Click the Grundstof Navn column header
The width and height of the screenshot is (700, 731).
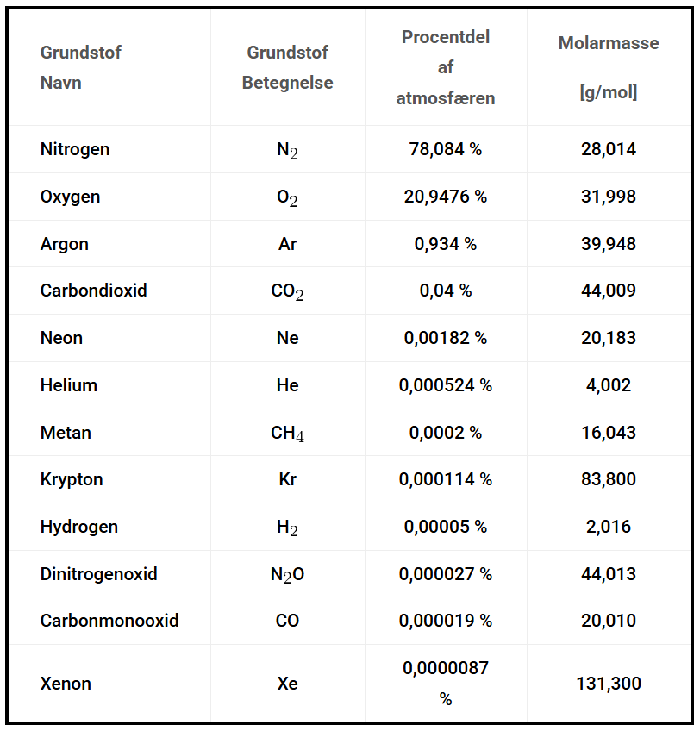click(x=80, y=67)
